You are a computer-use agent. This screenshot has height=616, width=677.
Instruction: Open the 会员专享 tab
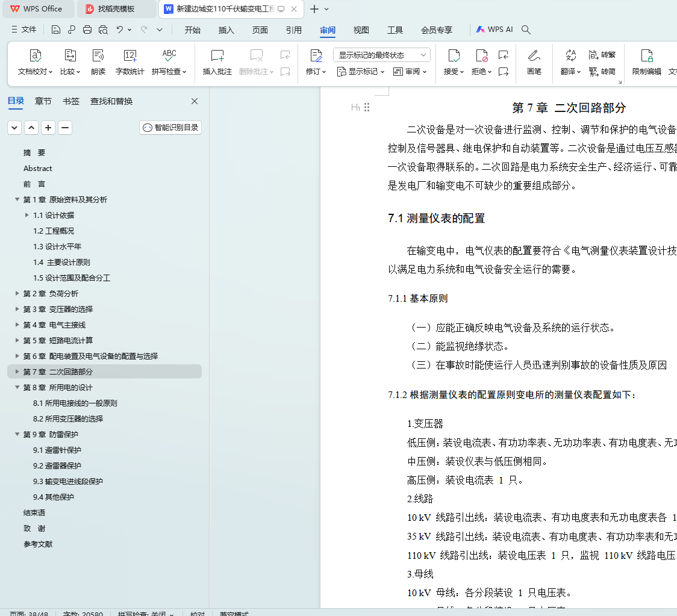[437, 30]
